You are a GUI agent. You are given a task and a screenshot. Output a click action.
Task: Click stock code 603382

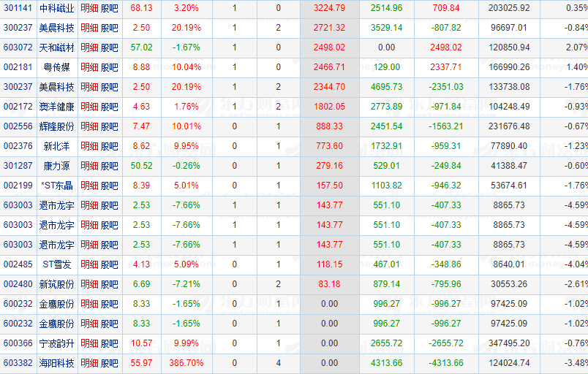18,363
